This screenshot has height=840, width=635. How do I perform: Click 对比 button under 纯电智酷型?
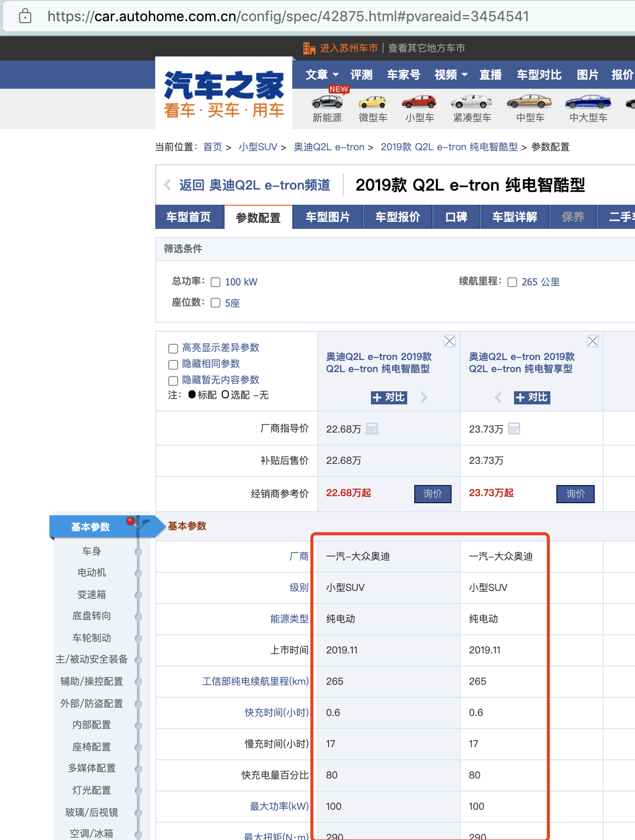[x=389, y=397]
